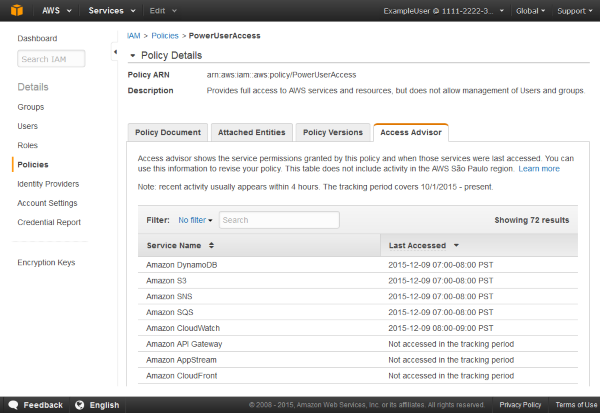
Task: Click the Service Name column header
Action: (259, 245)
